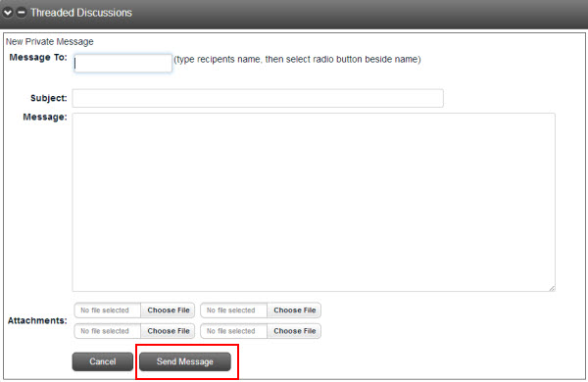Focus the Message To recipient field

click(123, 63)
